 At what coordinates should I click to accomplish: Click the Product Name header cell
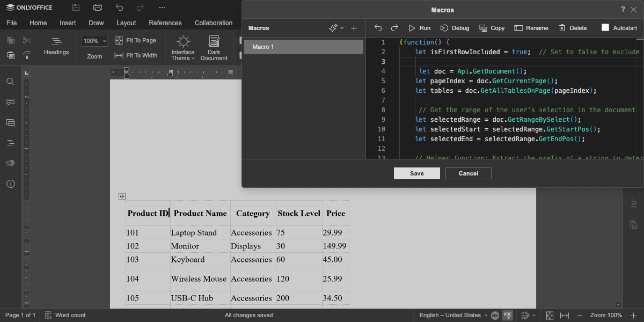(x=200, y=213)
